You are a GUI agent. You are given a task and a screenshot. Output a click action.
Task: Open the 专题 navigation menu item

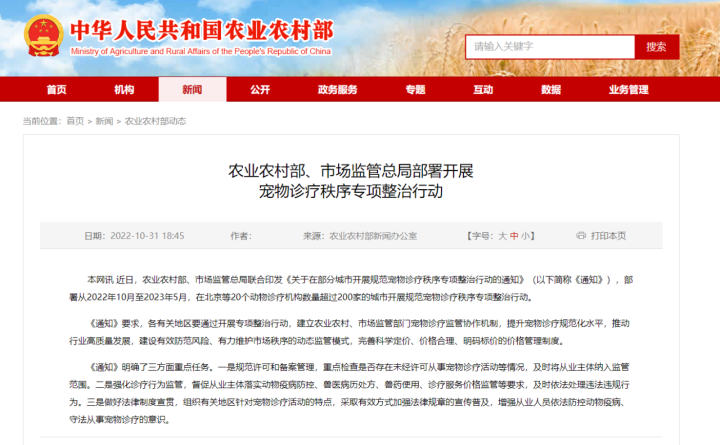tap(415, 90)
